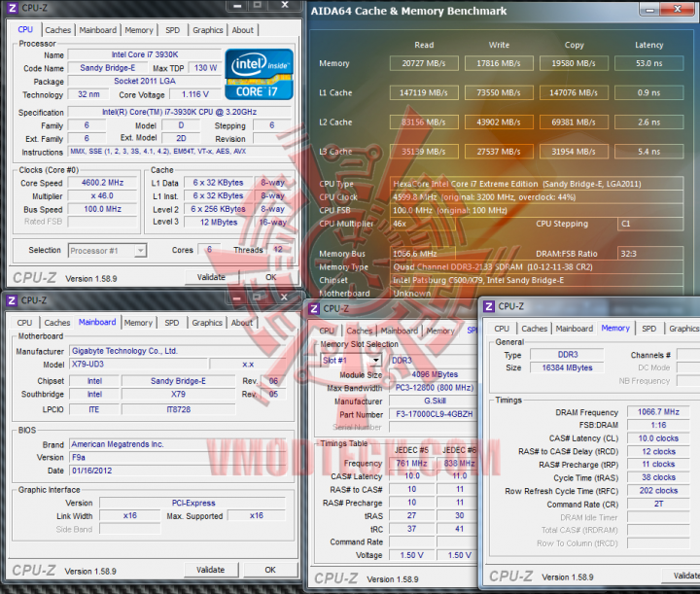Click Command Rate value 2T
The height and width of the screenshot is (594, 700).
(658, 504)
